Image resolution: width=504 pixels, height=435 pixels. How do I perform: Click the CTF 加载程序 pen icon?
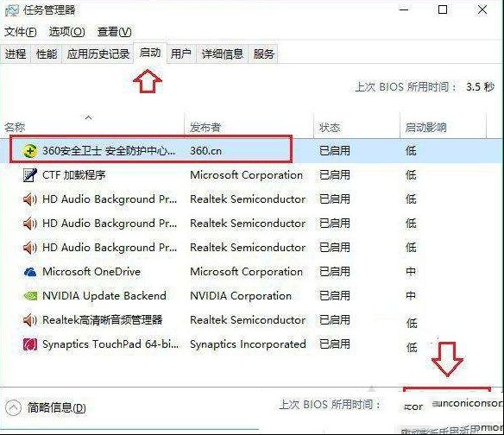pyautogui.click(x=30, y=175)
